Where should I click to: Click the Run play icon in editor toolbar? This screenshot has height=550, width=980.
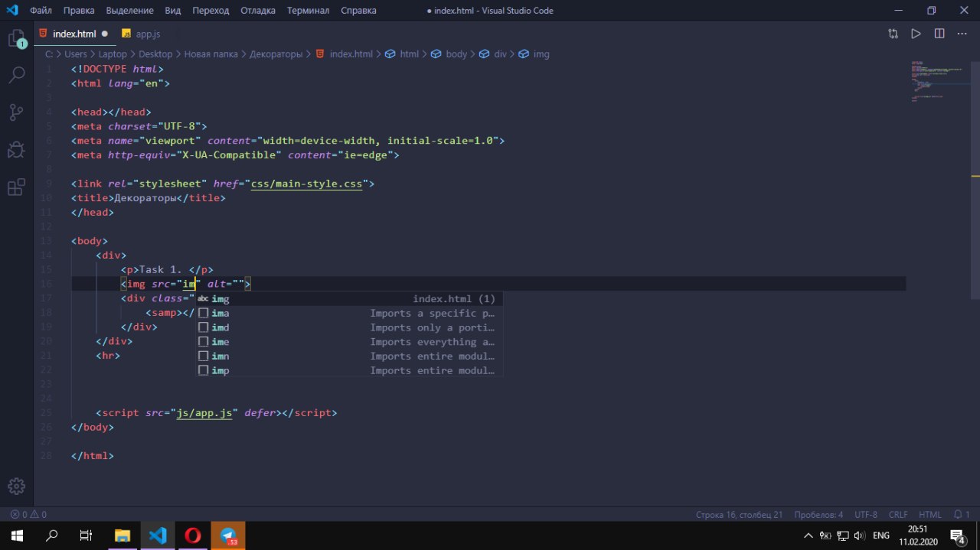916,34
